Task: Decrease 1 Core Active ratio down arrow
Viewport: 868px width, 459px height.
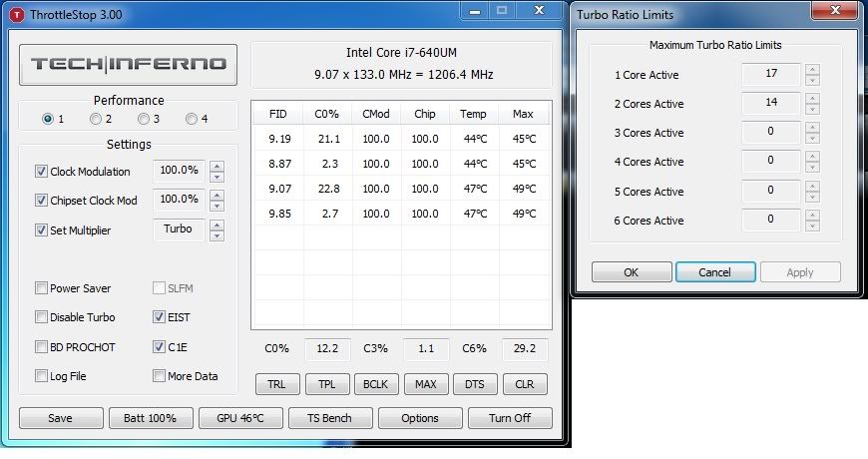Action: pyautogui.click(x=813, y=80)
